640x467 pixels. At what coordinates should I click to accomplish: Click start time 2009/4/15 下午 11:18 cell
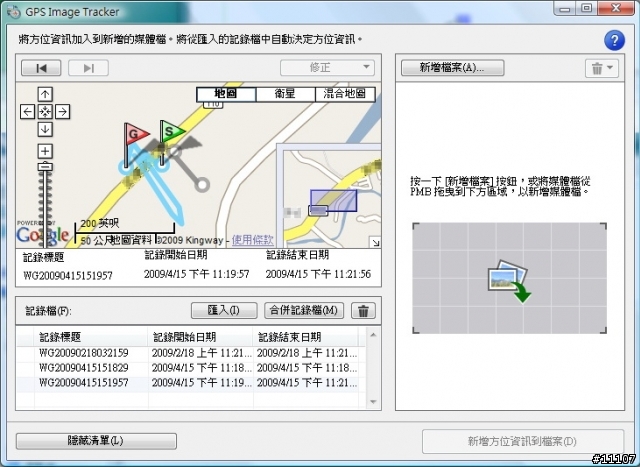point(201,368)
